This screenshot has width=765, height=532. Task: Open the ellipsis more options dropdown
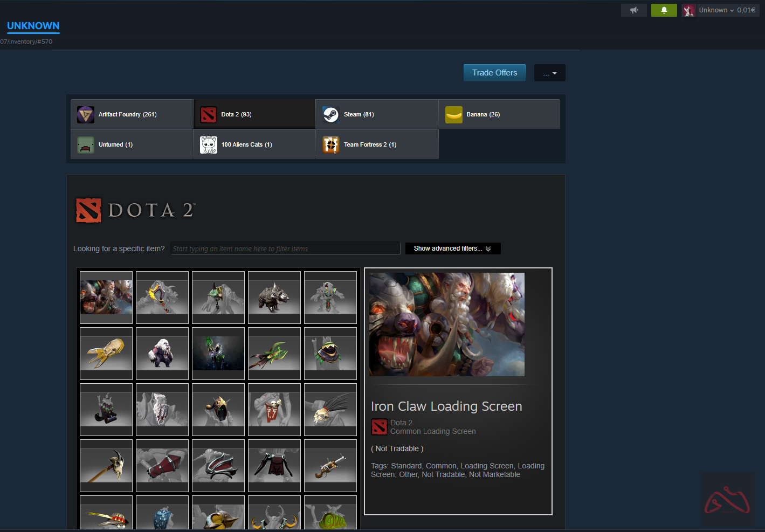pyautogui.click(x=549, y=73)
